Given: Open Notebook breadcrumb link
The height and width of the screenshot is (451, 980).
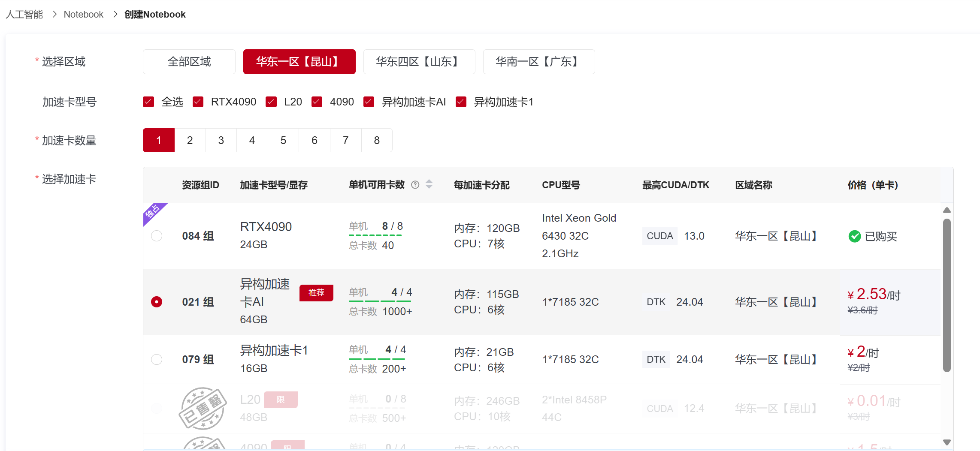Looking at the screenshot, I should pyautogui.click(x=83, y=15).
